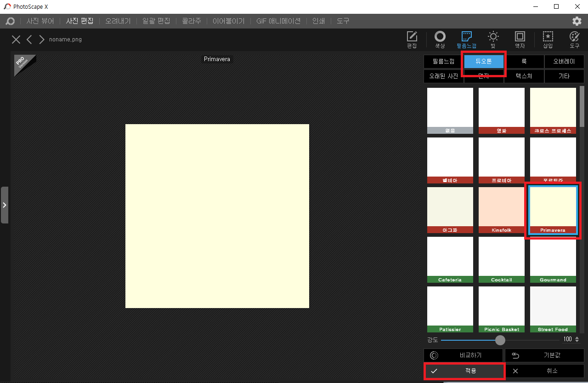The width and height of the screenshot is (588, 383).
Task: Click the 강도 intensity slider handle
Action: [x=500, y=340]
